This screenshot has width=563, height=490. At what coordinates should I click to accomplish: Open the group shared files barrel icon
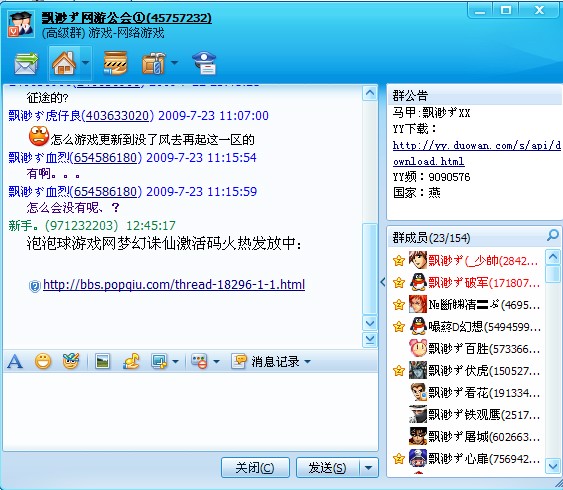point(115,63)
